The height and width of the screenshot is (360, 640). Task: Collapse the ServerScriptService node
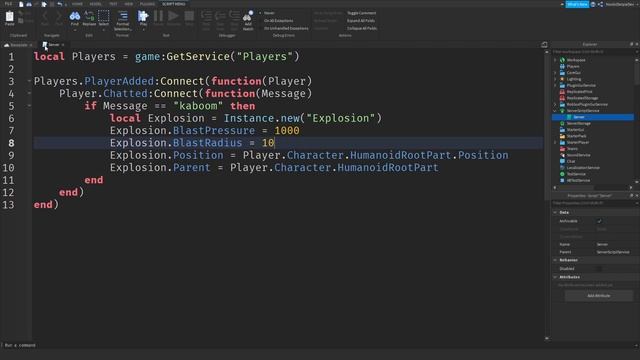pos(555,111)
